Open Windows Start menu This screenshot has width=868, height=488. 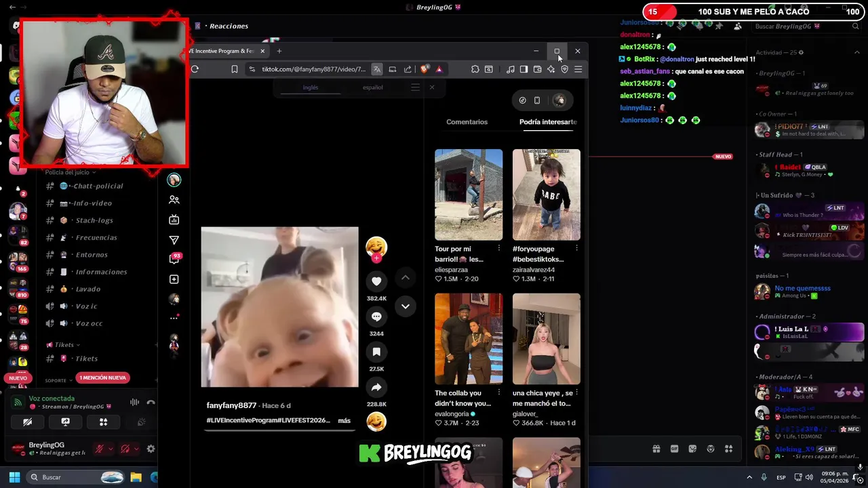[14, 477]
